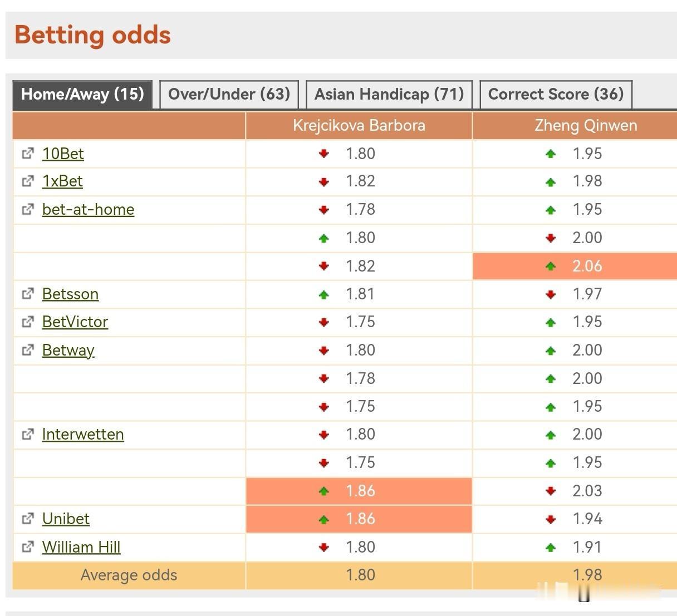The width and height of the screenshot is (677, 616).
Task: Select the Home/Away (15) tab
Action: point(82,94)
